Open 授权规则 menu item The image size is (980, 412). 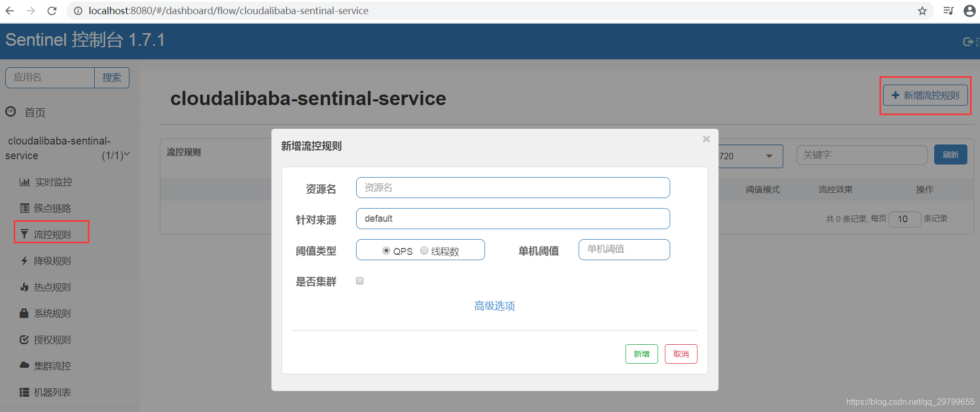point(52,339)
